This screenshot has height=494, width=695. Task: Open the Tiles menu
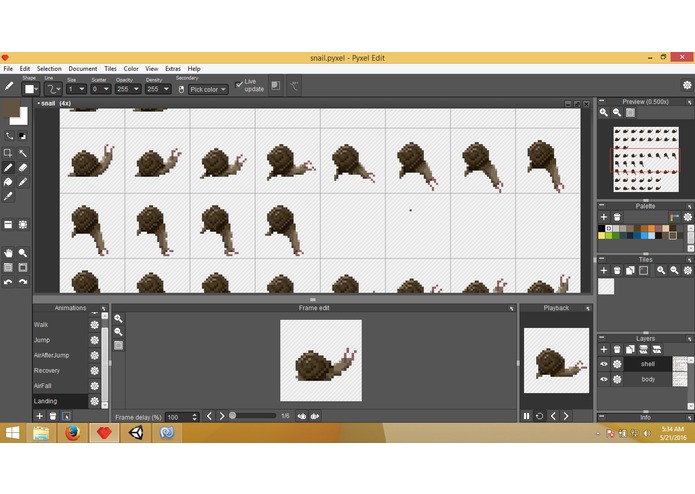click(x=110, y=69)
